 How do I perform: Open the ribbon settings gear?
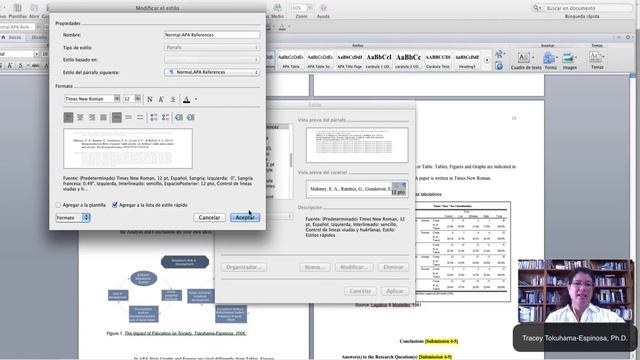click(x=628, y=37)
